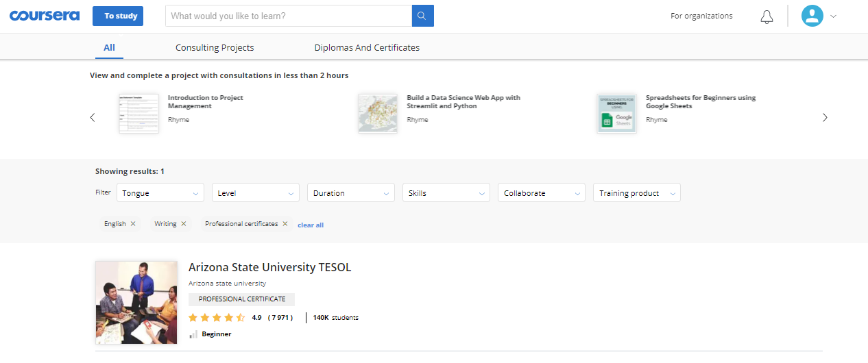This screenshot has height=363, width=868.
Task: Open Build a Data Science Web App project
Action: 463,102
